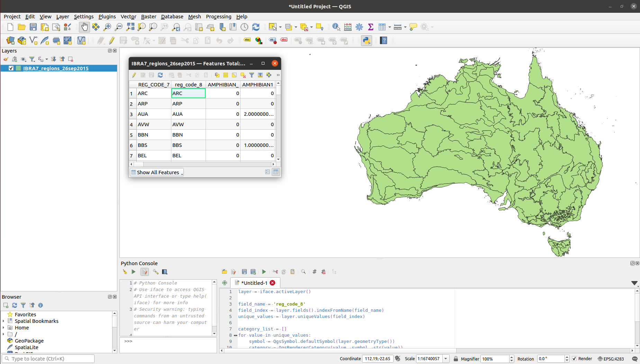Expand the Spatial Bookmarks tree node
Viewport: 640px width, 364px height.
tap(3, 321)
